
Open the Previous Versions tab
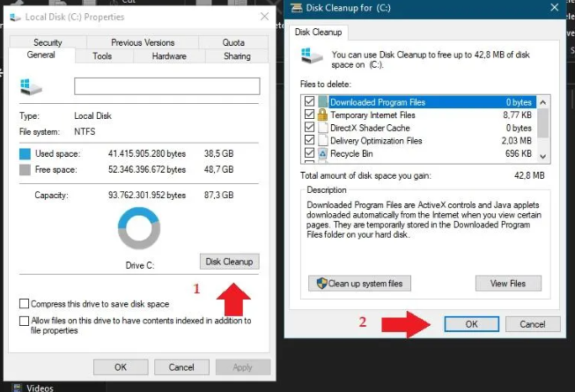tap(143, 42)
